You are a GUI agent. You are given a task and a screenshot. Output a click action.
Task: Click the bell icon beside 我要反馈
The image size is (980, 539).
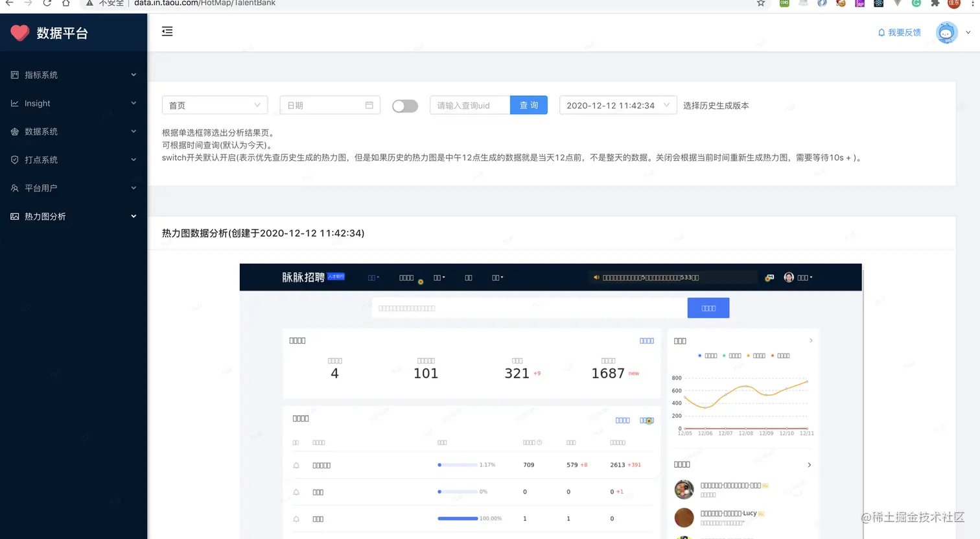881,32
